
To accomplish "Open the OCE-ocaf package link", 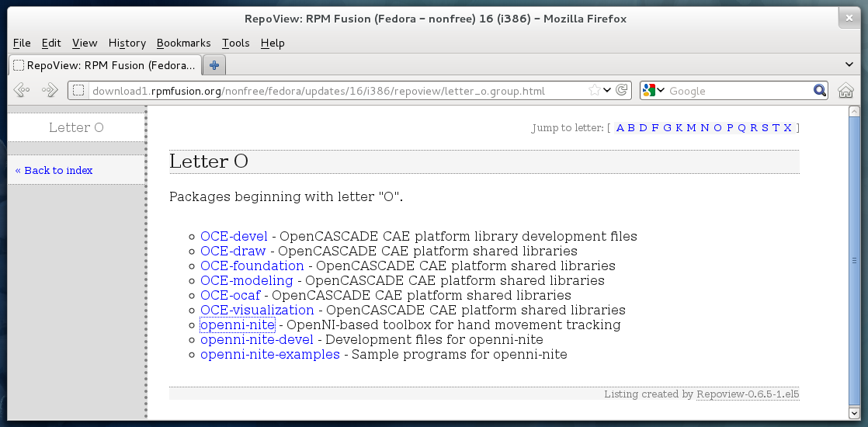I will coord(231,295).
